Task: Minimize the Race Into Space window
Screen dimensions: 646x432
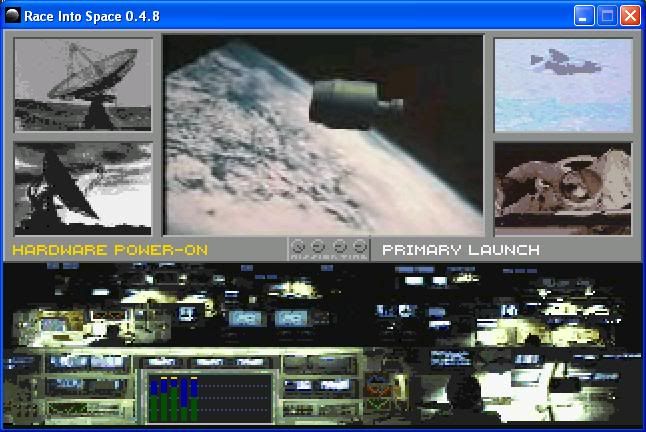Action: (584, 16)
